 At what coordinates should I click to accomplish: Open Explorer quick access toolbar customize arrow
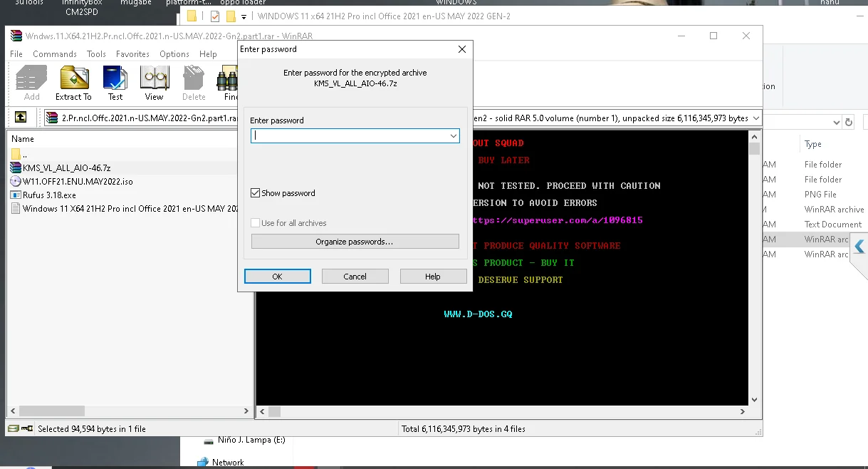tap(244, 16)
